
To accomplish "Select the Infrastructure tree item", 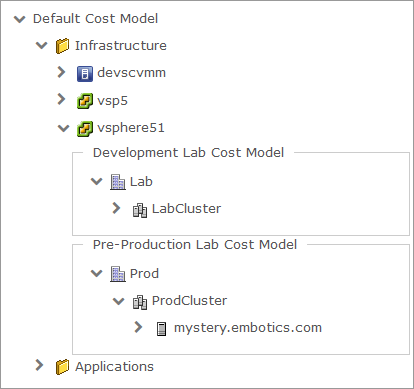I will pyautogui.click(x=121, y=46).
